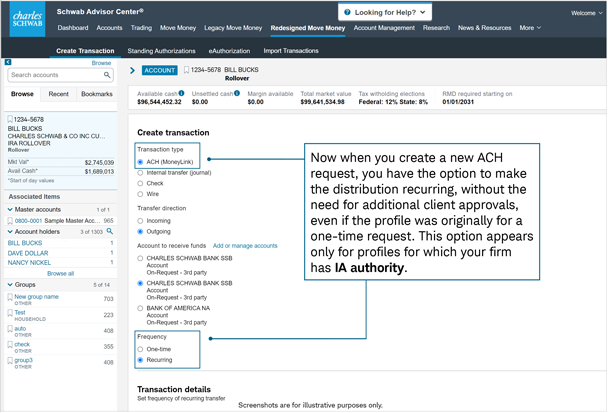
Task: Click bookmark icon beside header account 1234-5678
Action: tap(187, 70)
